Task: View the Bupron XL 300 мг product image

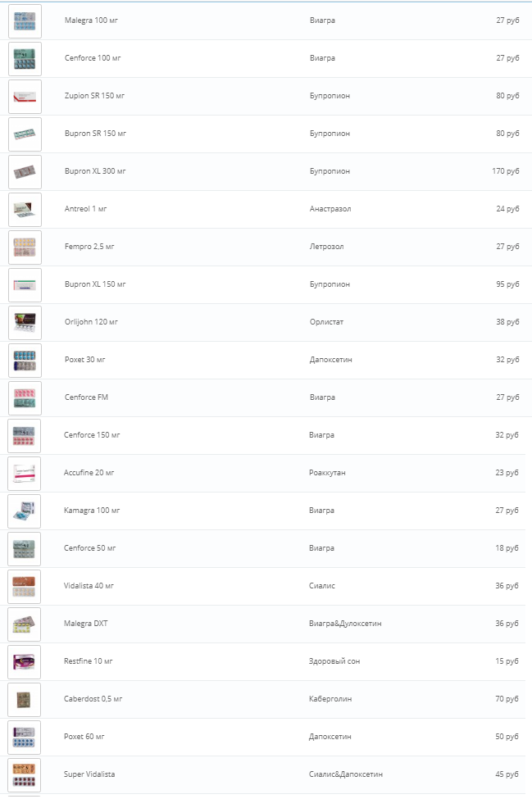Action: [x=25, y=171]
